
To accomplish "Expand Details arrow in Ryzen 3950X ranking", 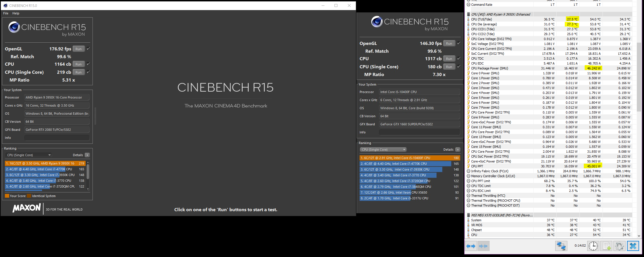I will pos(87,155).
